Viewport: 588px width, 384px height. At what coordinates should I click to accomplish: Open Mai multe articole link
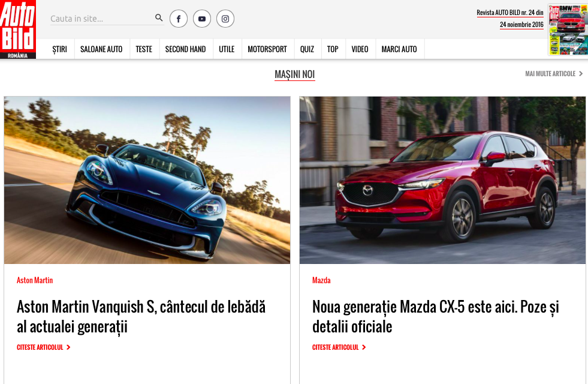pos(550,74)
